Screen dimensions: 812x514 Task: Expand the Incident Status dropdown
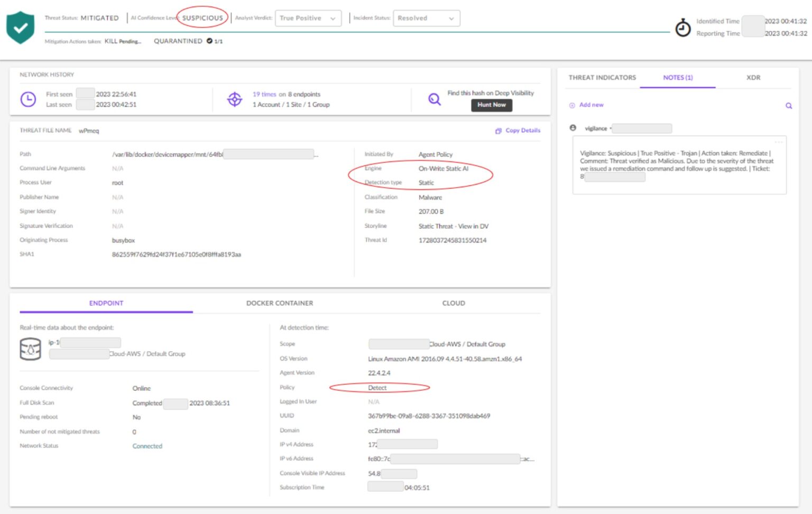tap(426, 18)
